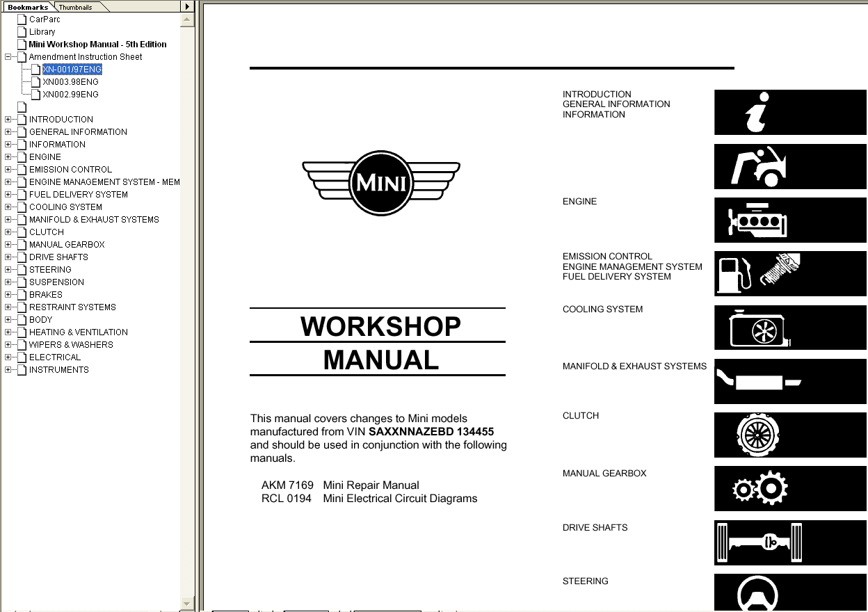Click the information "i" icon in the page index
The height and width of the screenshot is (612, 868).
pos(756,112)
